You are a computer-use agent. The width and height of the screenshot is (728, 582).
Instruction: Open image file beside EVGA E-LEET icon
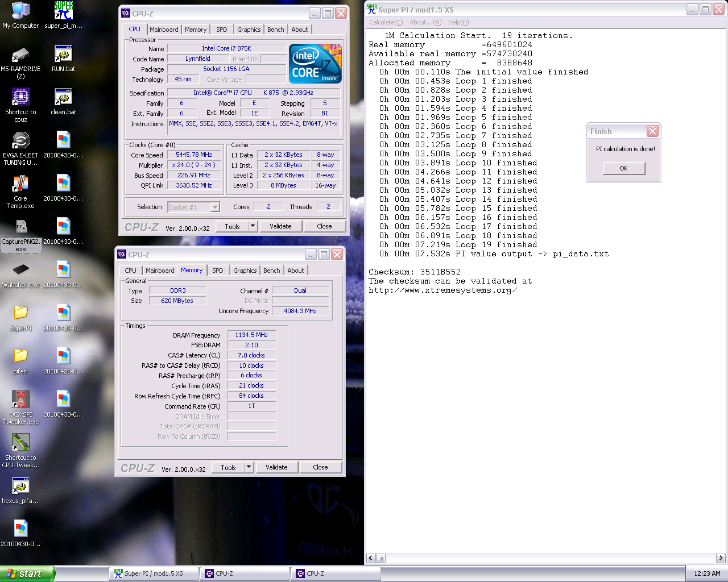point(63,145)
